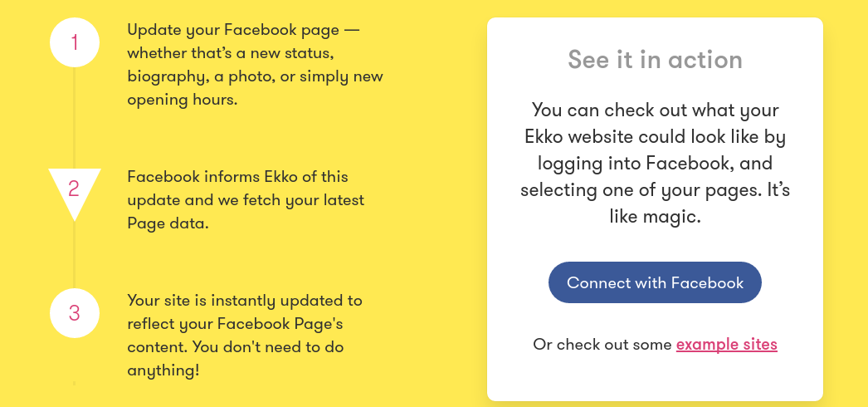Click the word 'anything!' in step 3
The width and height of the screenshot is (868, 407).
[163, 370]
